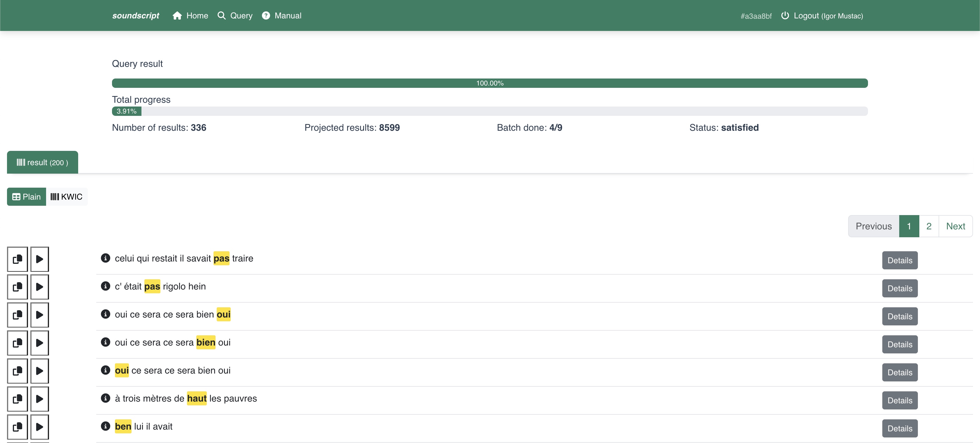Click copy icon for 'oui ce sera' third row
This screenshot has height=443, width=980.
(x=17, y=315)
